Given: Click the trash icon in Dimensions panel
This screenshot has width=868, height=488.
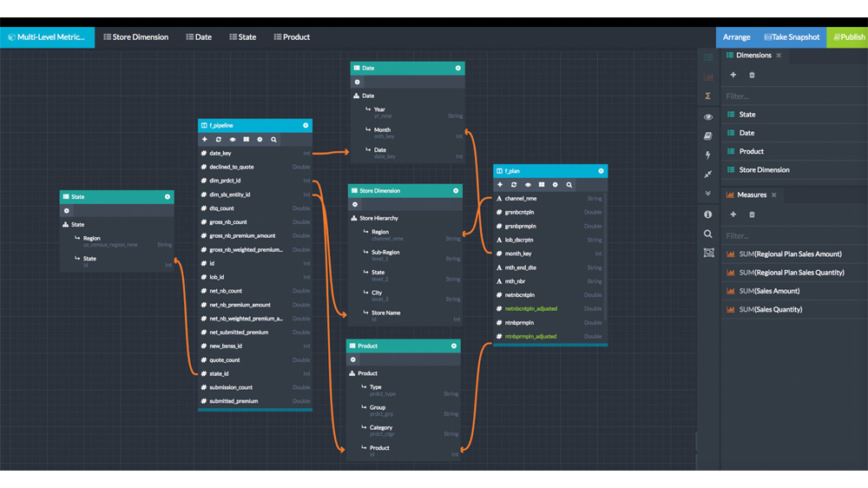Looking at the screenshot, I should click(752, 75).
